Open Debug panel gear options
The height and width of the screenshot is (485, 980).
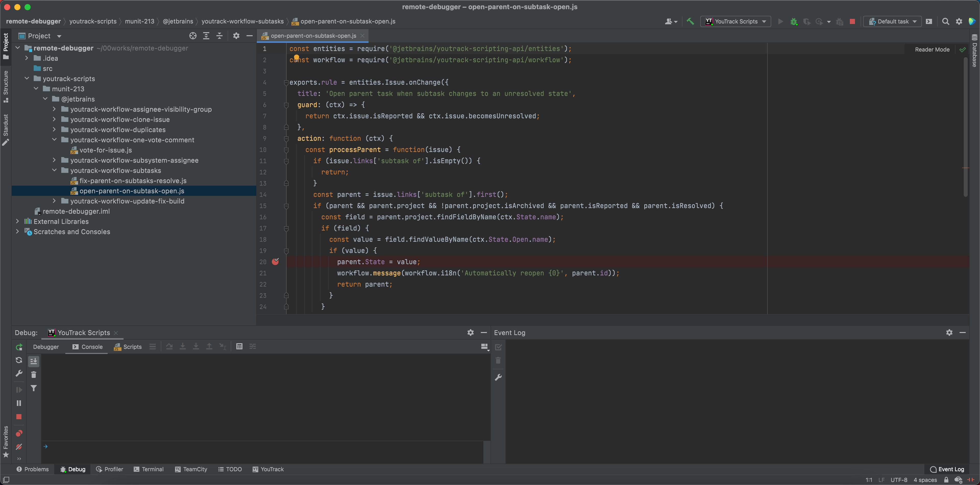point(471,333)
